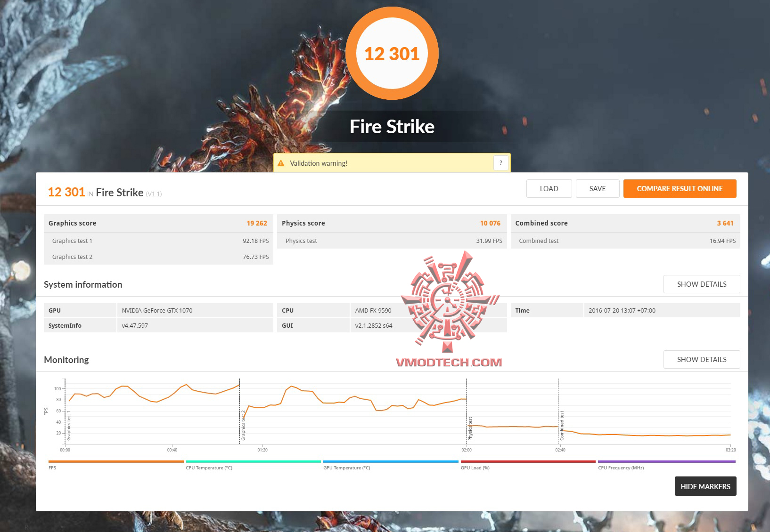Toggle the CPU Frequency (MHz) legend
Viewport: 770px width, 532px height.
pyautogui.click(x=667, y=465)
